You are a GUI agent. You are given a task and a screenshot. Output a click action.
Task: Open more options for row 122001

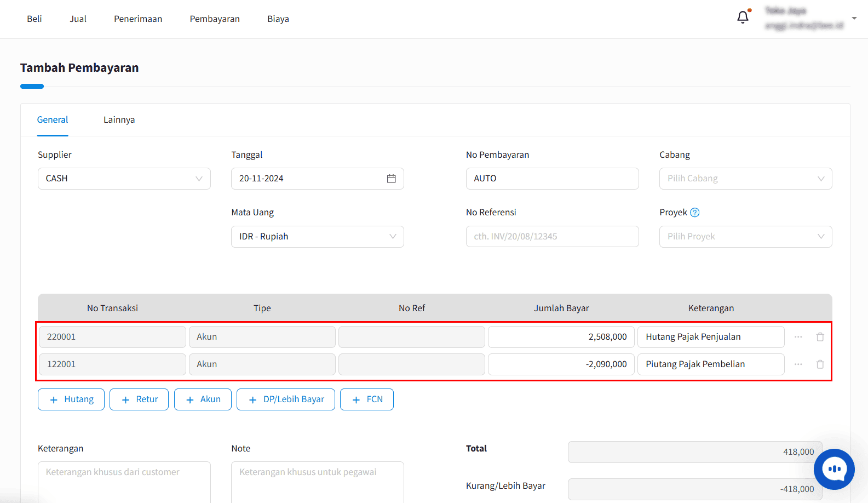pyautogui.click(x=798, y=364)
